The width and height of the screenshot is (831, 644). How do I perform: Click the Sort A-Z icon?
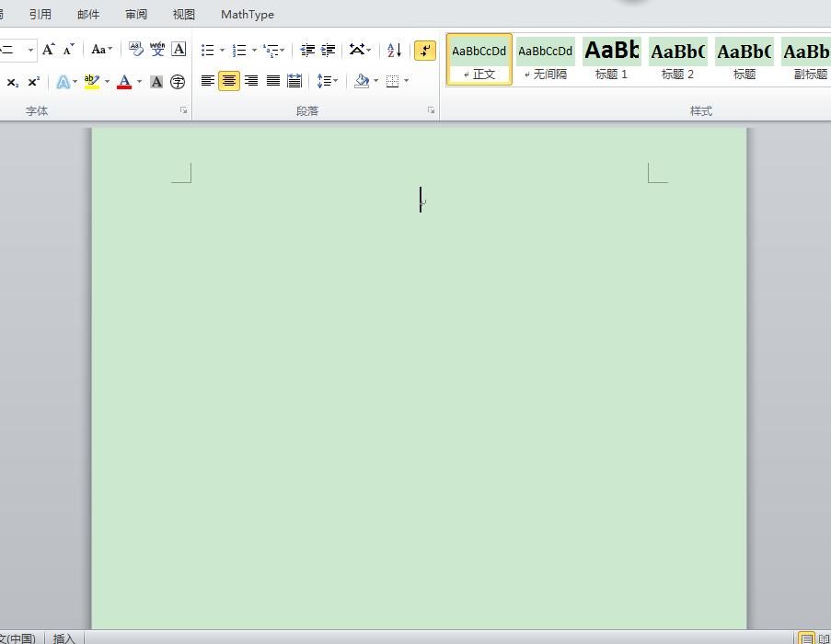coord(394,51)
